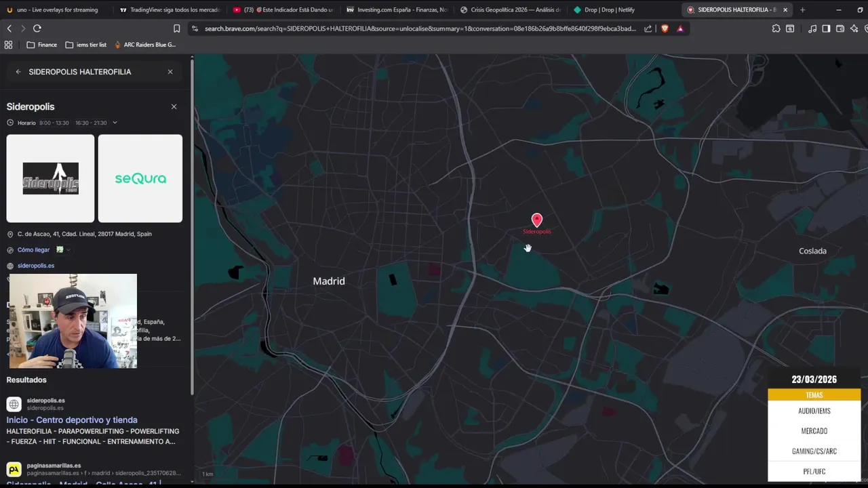Clear the SIDEROPOLIS HALTEROFILIA search with X

(170, 72)
